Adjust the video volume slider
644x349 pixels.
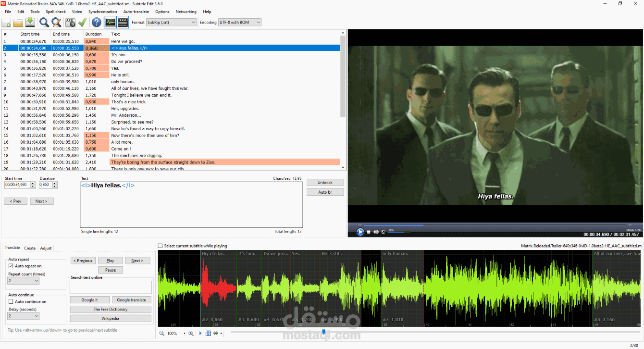(x=399, y=232)
